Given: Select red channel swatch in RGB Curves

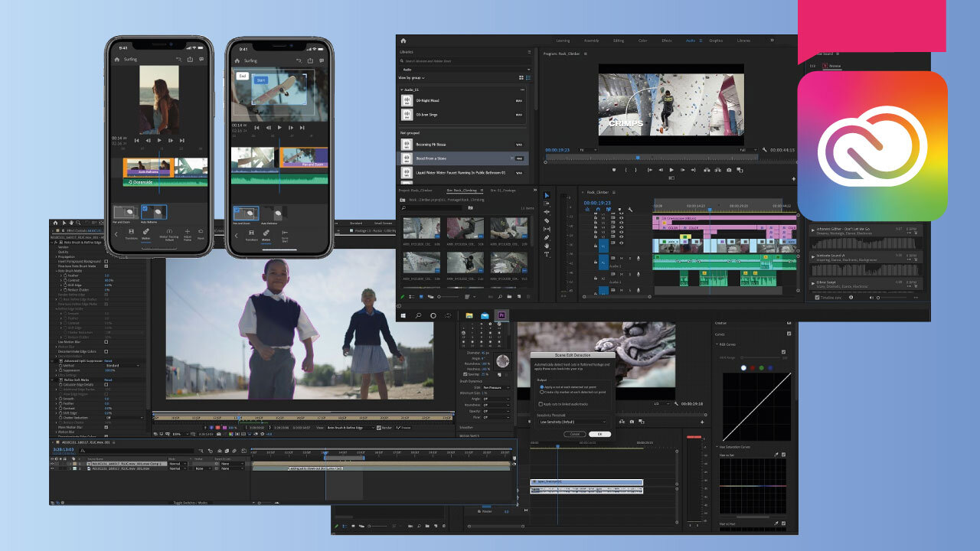Looking at the screenshot, I should click(753, 368).
